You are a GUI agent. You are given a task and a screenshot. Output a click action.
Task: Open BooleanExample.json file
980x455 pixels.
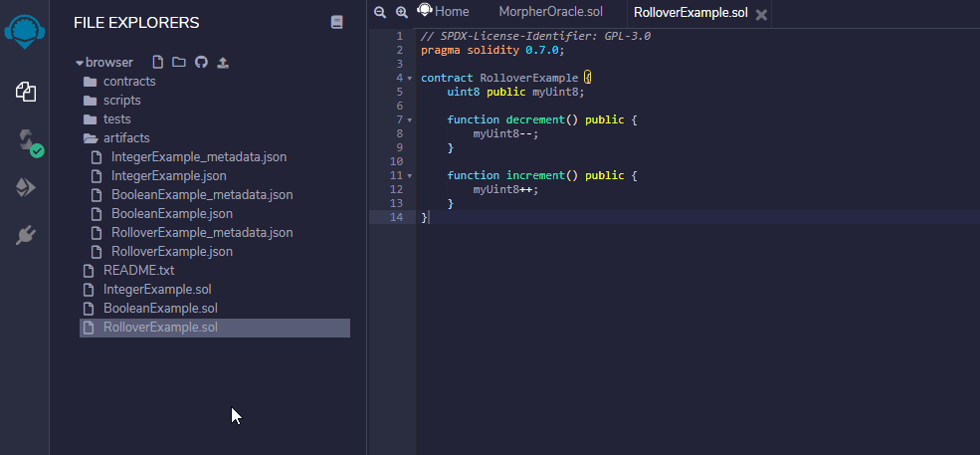pyautogui.click(x=161, y=213)
